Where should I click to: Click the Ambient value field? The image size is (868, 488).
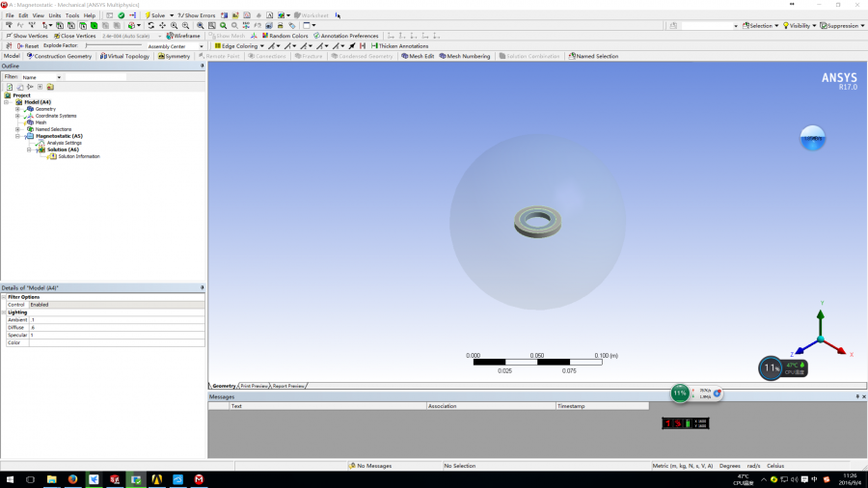pos(117,320)
